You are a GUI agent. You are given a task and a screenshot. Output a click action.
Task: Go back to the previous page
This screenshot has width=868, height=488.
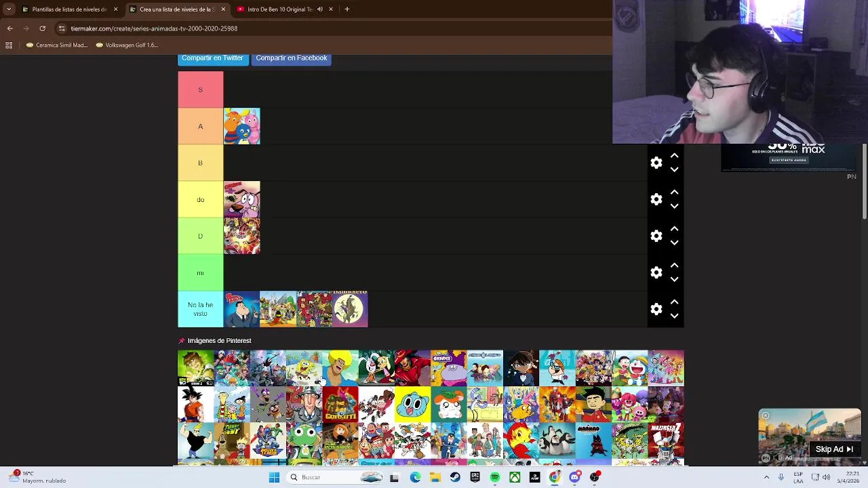pos(10,28)
